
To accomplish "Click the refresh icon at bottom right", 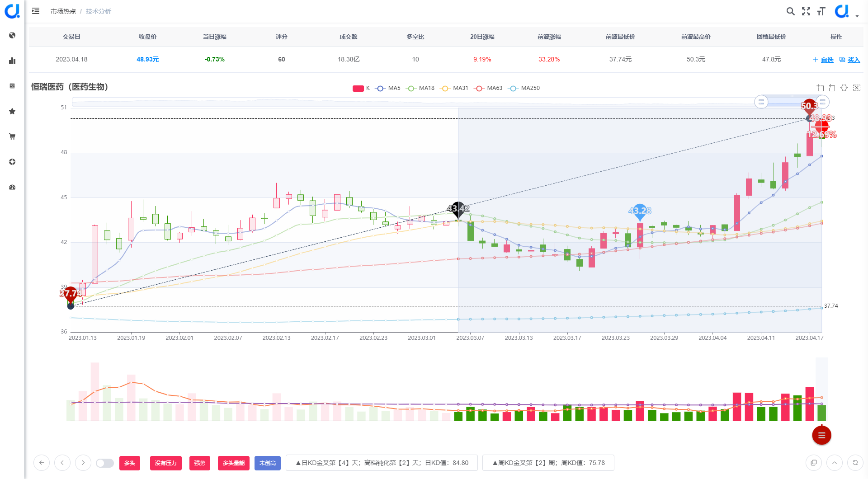I will pos(855,463).
